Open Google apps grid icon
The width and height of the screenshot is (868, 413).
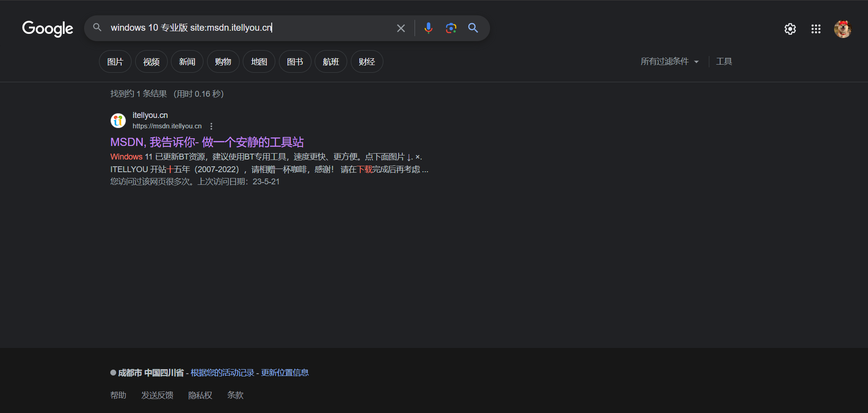(x=816, y=29)
